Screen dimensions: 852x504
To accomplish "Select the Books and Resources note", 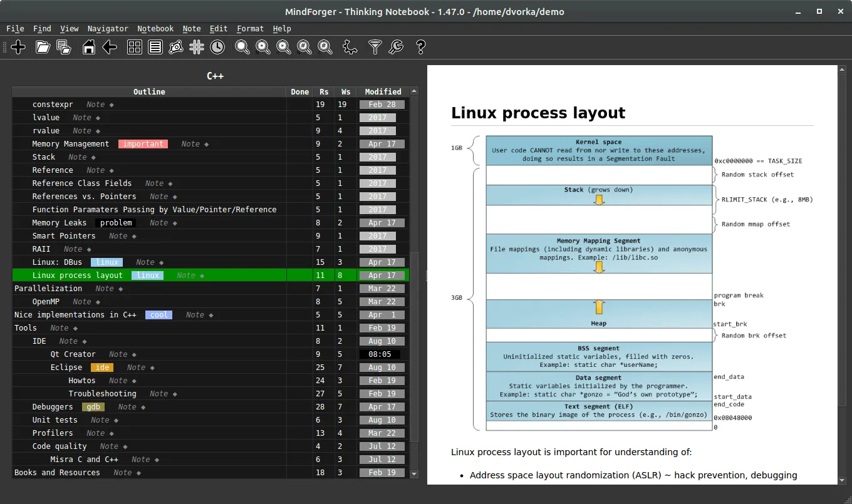I will (57, 473).
